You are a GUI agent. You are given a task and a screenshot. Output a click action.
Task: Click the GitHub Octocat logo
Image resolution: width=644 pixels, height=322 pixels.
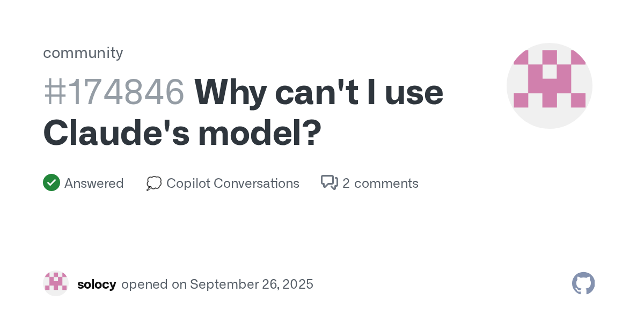[583, 283]
